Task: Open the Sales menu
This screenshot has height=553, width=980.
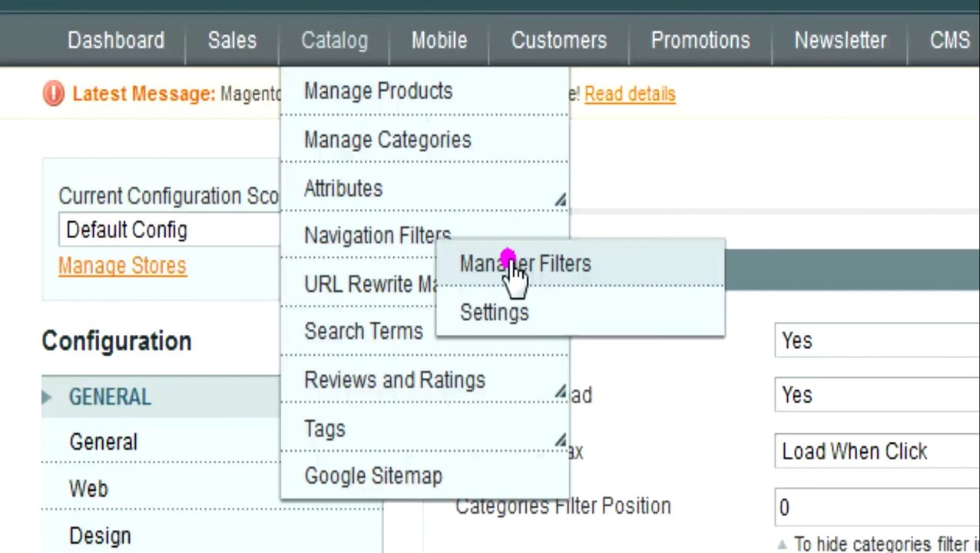Action: coord(232,41)
